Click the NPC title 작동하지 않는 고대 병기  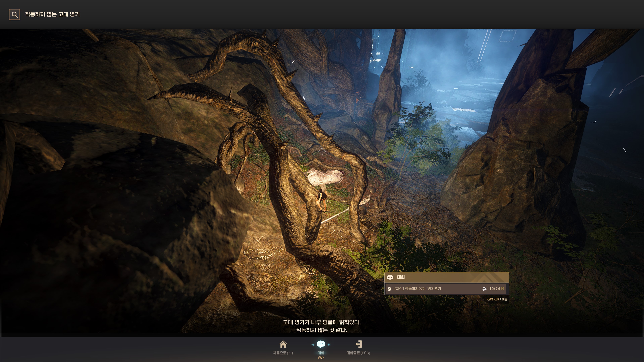52,14
